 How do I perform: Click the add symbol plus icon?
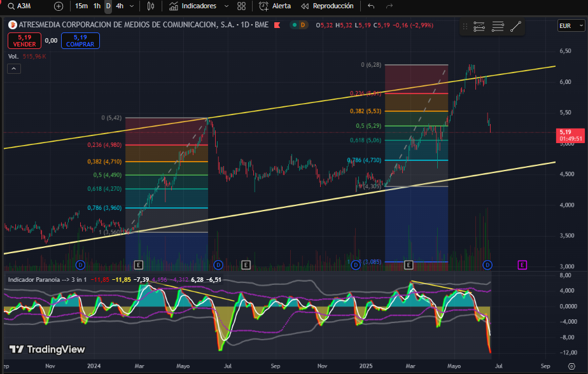click(59, 6)
